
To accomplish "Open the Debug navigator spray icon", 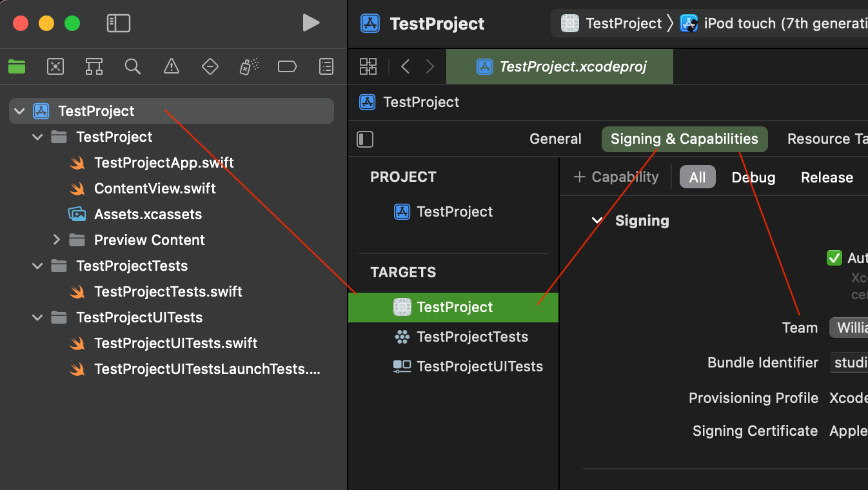I will (249, 66).
